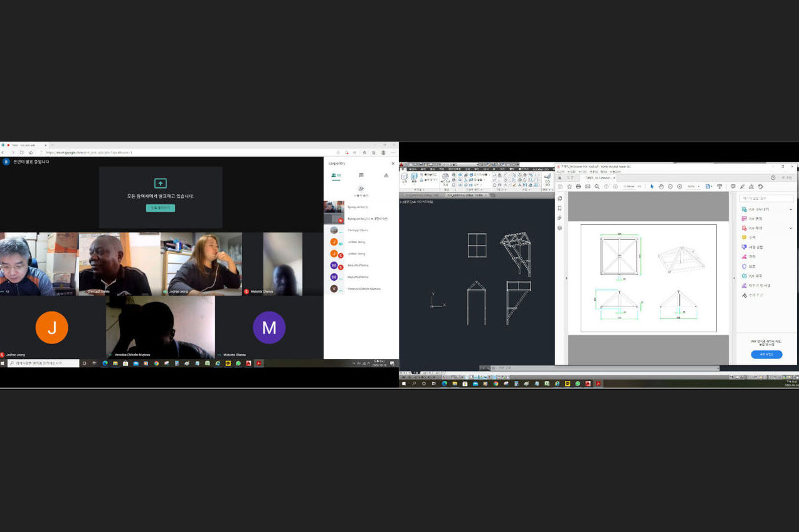799x532 pixels.
Task: Open the page thumbnails panel in Acrobat sidebar
Action: click(560, 199)
